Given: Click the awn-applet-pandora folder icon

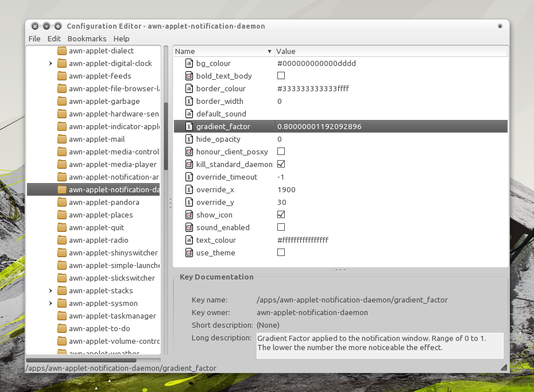Looking at the screenshot, I should [x=62, y=202].
